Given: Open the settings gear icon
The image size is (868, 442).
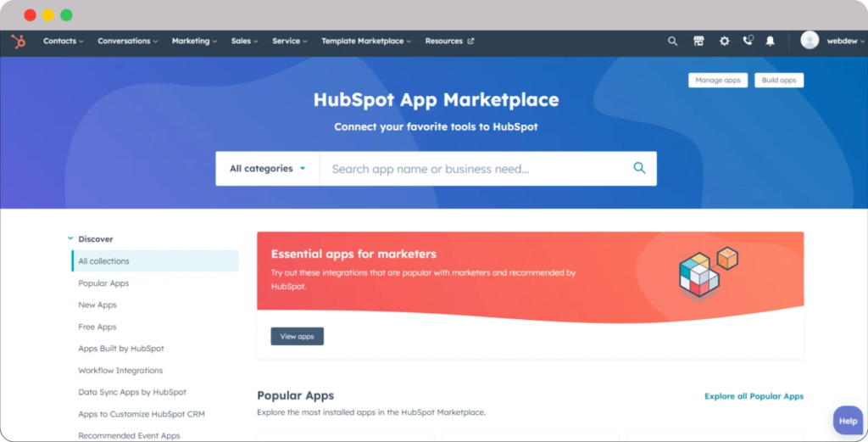Looking at the screenshot, I should 724,41.
